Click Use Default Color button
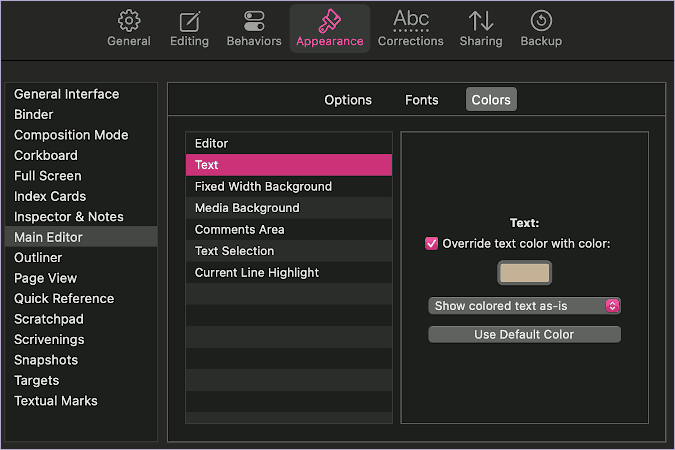This screenshot has width=675, height=450. (x=524, y=335)
